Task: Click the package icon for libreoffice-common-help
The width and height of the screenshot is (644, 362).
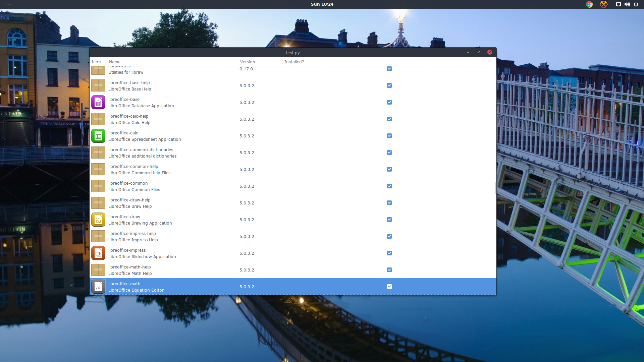Action: [x=98, y=169]
